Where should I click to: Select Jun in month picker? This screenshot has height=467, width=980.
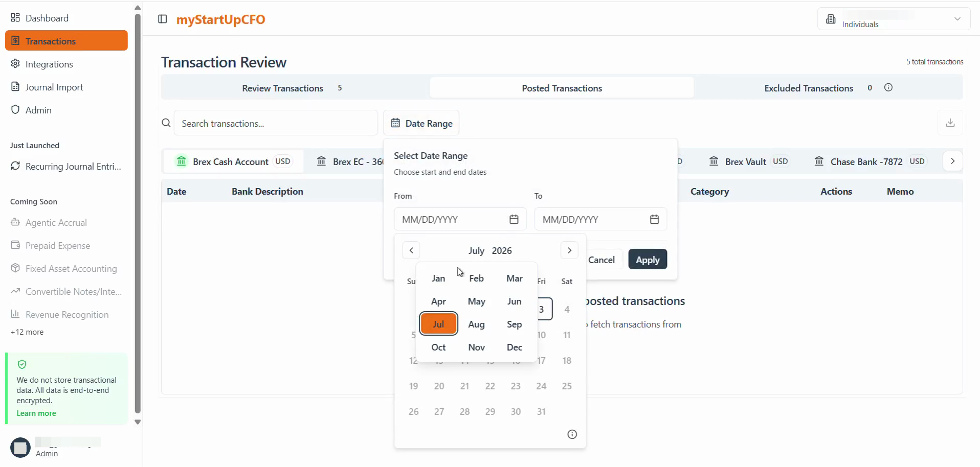pos(515,301)
